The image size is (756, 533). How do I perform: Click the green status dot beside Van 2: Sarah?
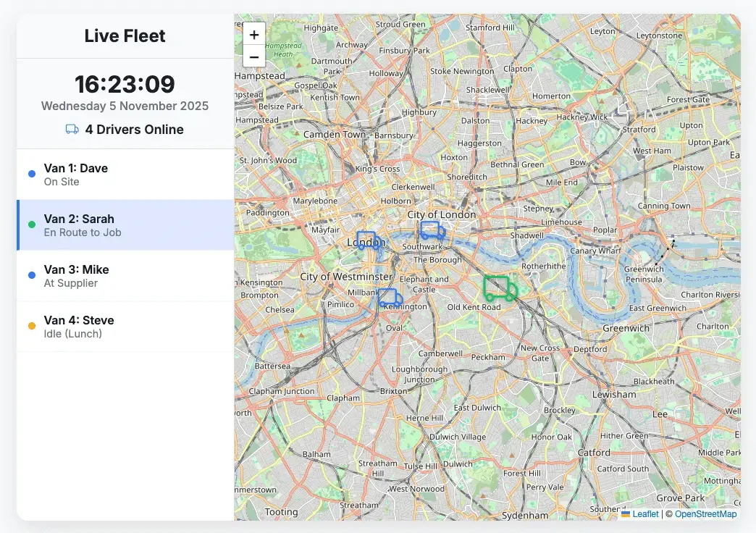coord(30,224)
